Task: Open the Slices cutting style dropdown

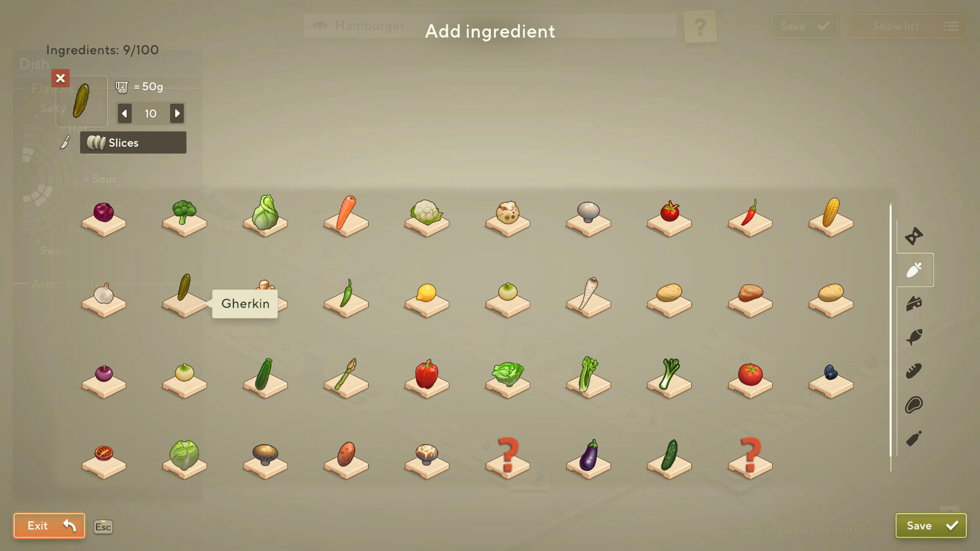Action: (x=133, y=142)
